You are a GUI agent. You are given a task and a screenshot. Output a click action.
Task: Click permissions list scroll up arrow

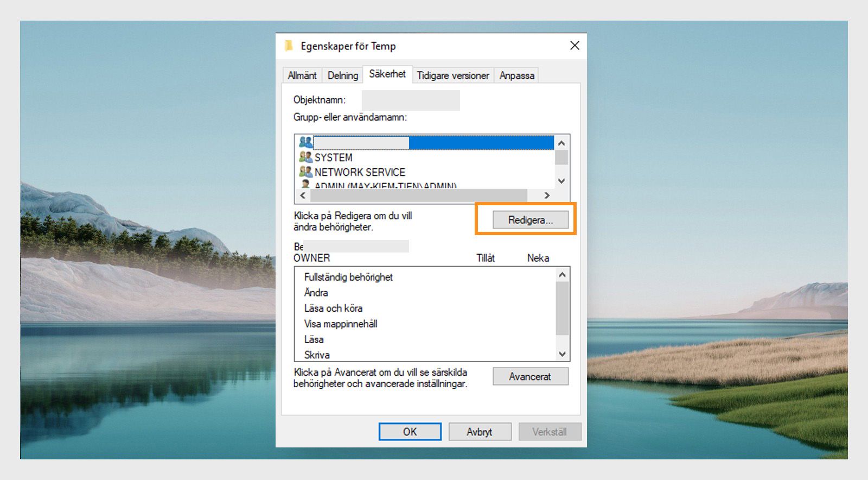(x=563, y=275)
